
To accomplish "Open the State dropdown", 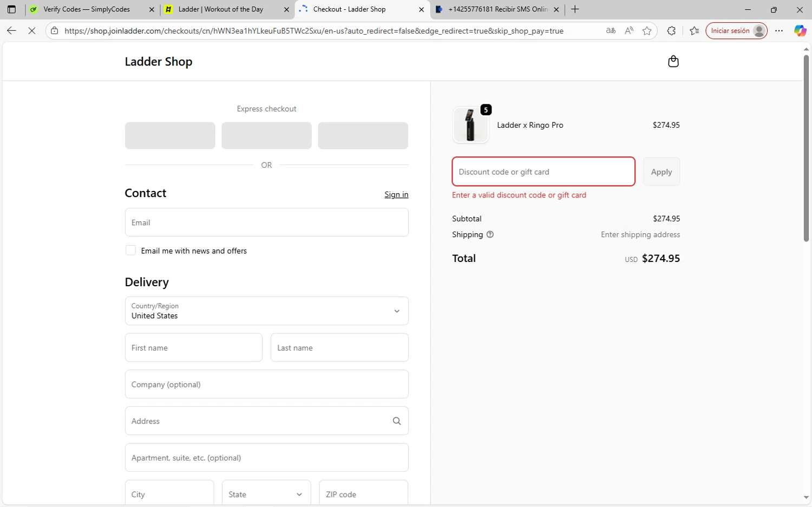I will tap(266, 494).
